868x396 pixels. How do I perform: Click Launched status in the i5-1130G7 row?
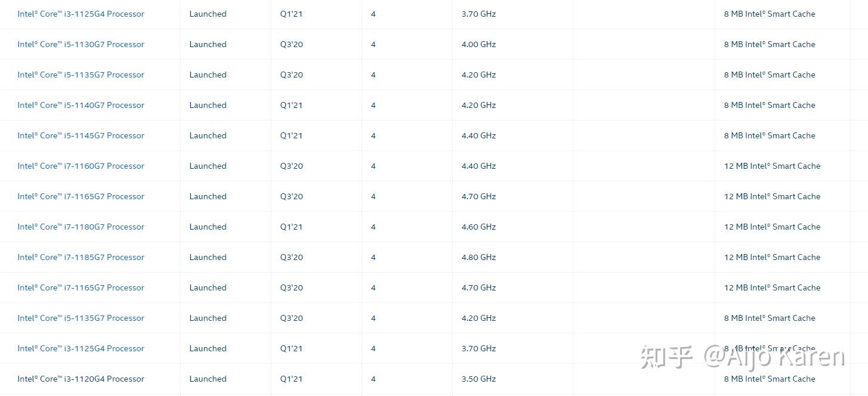click(208, 44)
